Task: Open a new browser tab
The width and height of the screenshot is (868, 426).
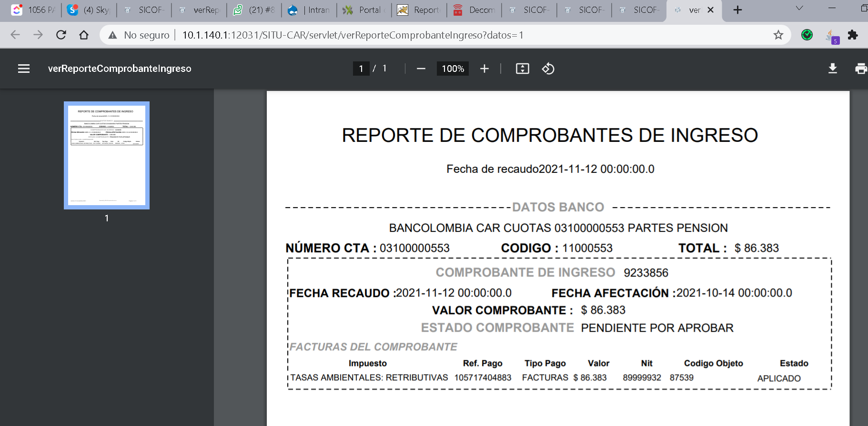Action: (x=737, y=10)
